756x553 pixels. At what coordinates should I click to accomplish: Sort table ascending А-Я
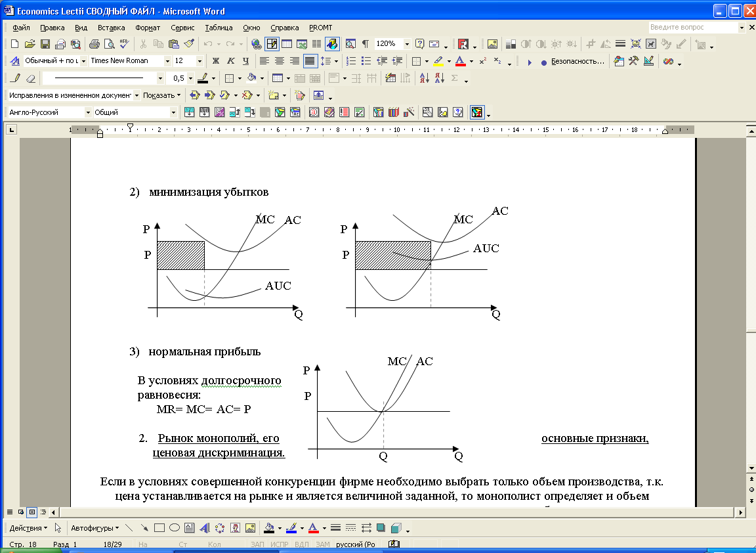tap(425, 78)
